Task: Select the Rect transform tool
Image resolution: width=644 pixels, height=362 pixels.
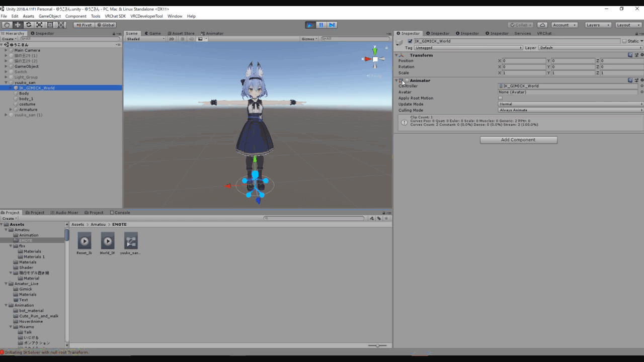Action: click(50, 25)
